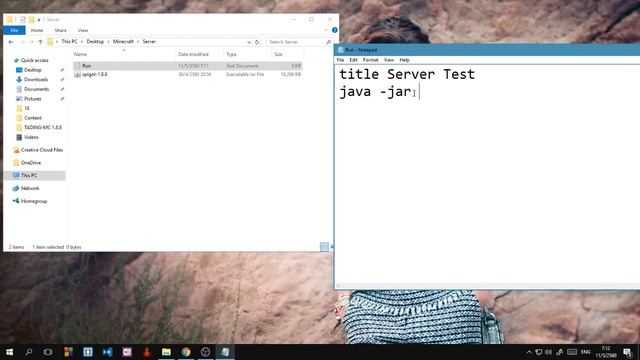Open Notepad Format menu
The height and width of the screenshot is (360, 640).
coord(371,60)
